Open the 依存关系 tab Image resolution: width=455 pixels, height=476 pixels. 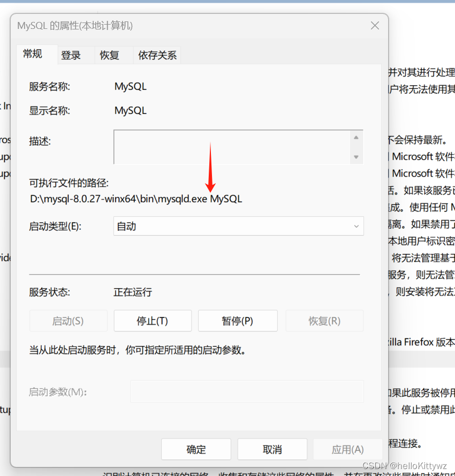pyautogui.click(x=157, y=55)
